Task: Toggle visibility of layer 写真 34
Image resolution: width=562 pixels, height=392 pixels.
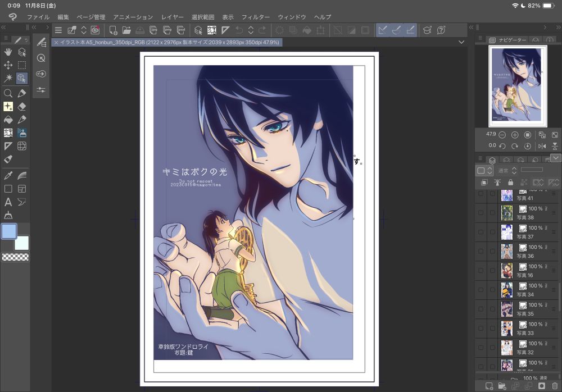Action: (x=481, y=290)
